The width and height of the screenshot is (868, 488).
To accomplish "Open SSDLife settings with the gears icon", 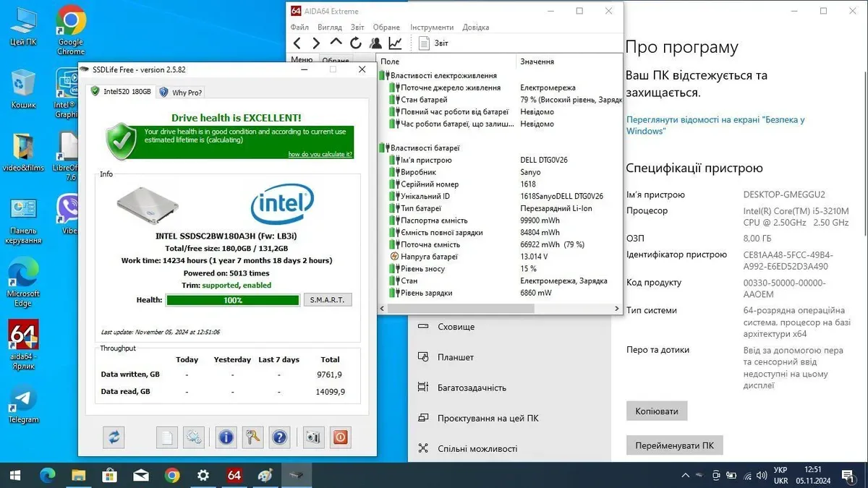I will coord(193,437).
